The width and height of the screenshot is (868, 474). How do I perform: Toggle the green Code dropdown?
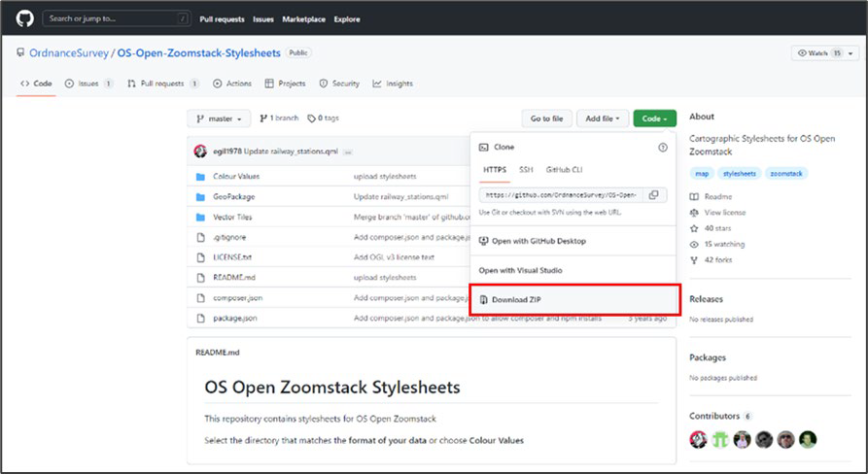point(654,118)
